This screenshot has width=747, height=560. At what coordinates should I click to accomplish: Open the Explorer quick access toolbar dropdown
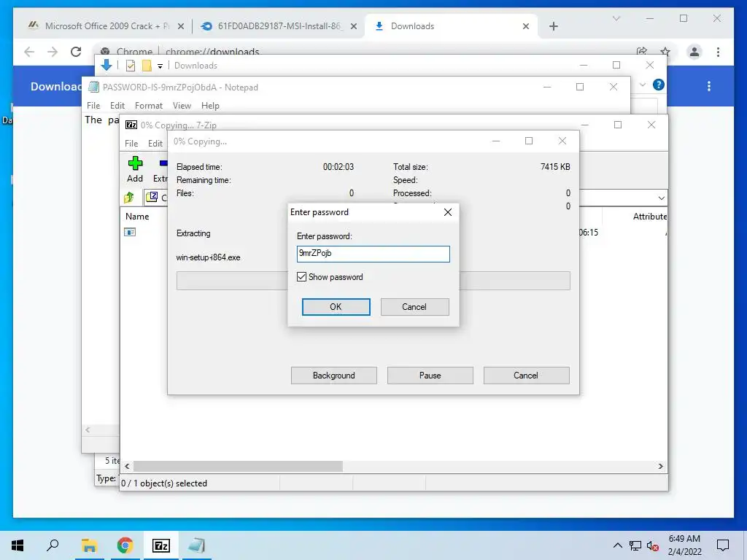[160, 66]
